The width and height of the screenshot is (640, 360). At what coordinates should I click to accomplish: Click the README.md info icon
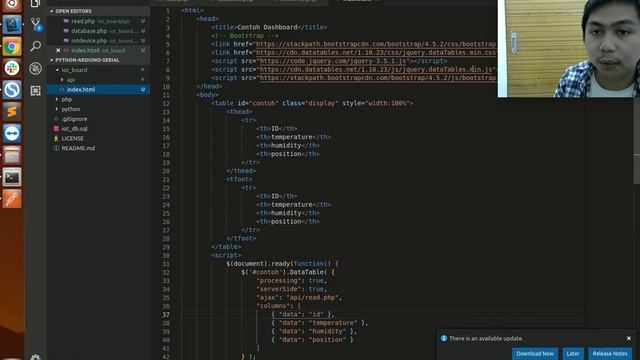pos(56,148)
